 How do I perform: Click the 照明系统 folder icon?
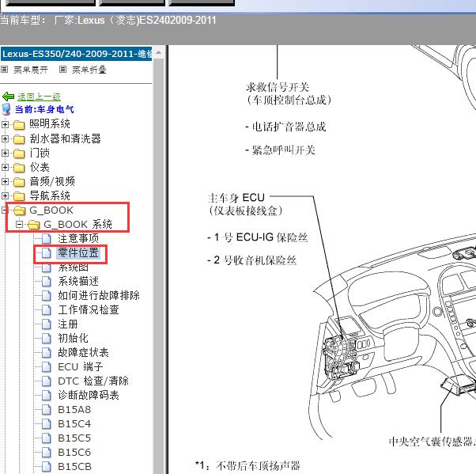tap(19, 124)
